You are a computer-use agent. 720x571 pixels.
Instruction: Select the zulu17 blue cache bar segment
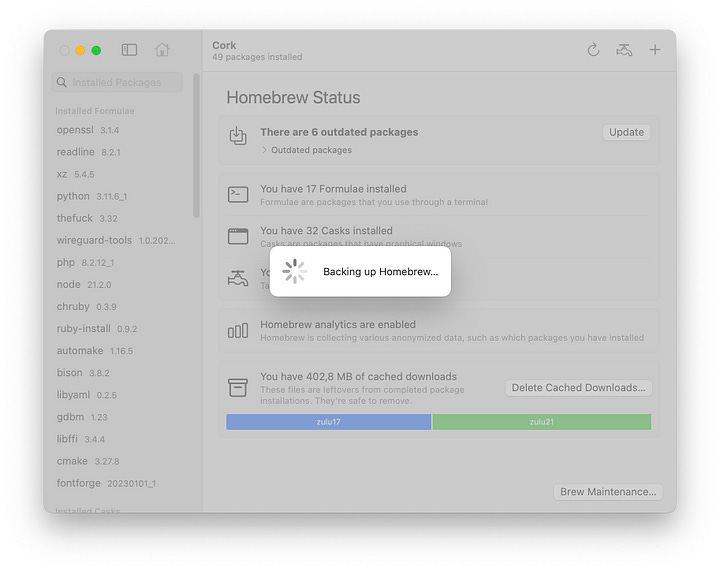[328, 422]
